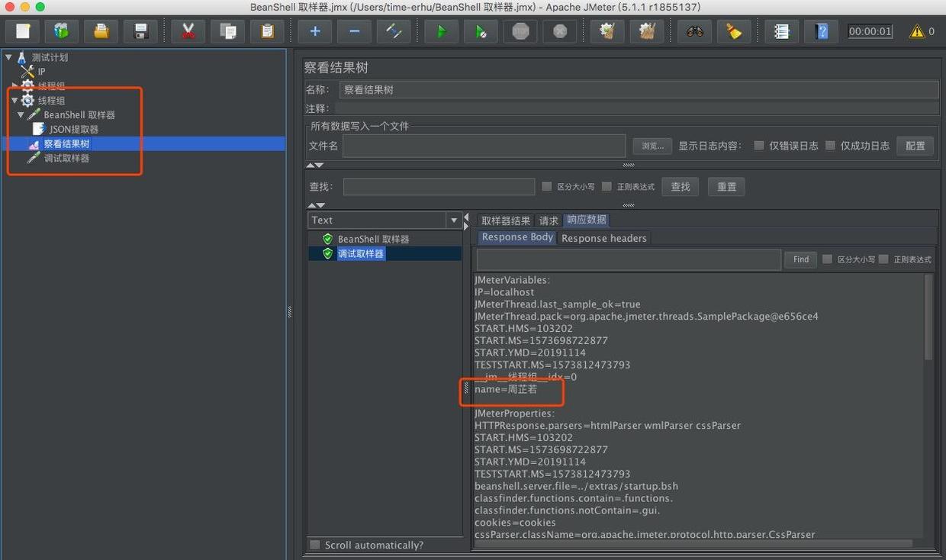Enable the 仅成功日志 checkbox
This screenshot has height=560, width=946.
(x=830, y=145)
